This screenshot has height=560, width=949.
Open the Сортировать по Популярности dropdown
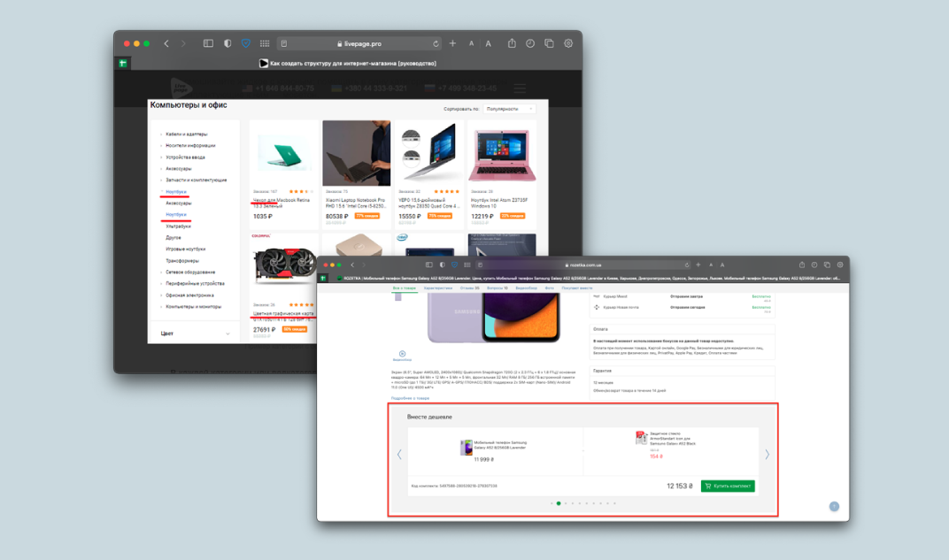click(510, 109)
